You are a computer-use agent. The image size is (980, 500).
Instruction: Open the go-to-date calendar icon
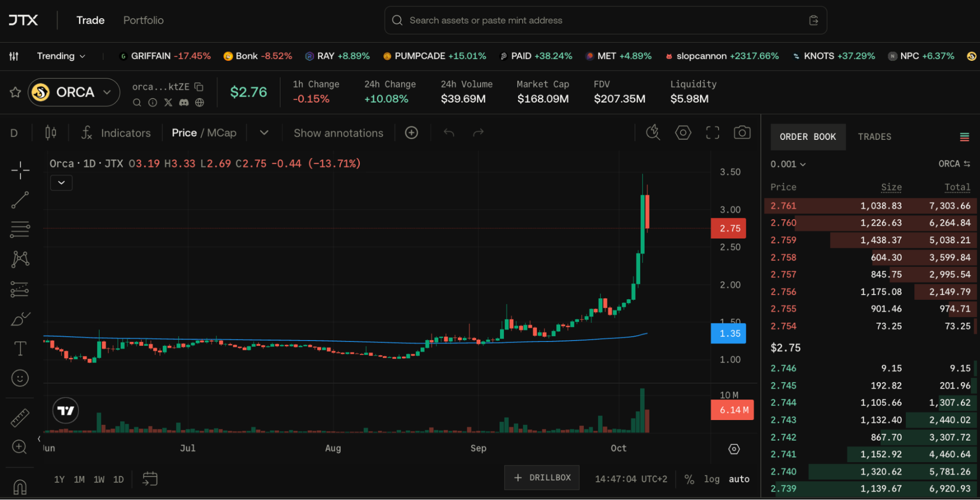click(x=150, y=479)
